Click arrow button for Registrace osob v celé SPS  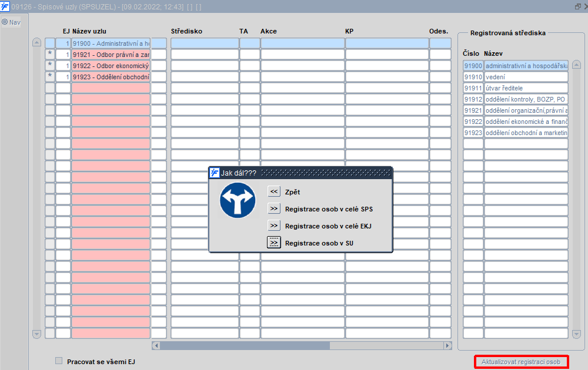[x=274, y=208]
